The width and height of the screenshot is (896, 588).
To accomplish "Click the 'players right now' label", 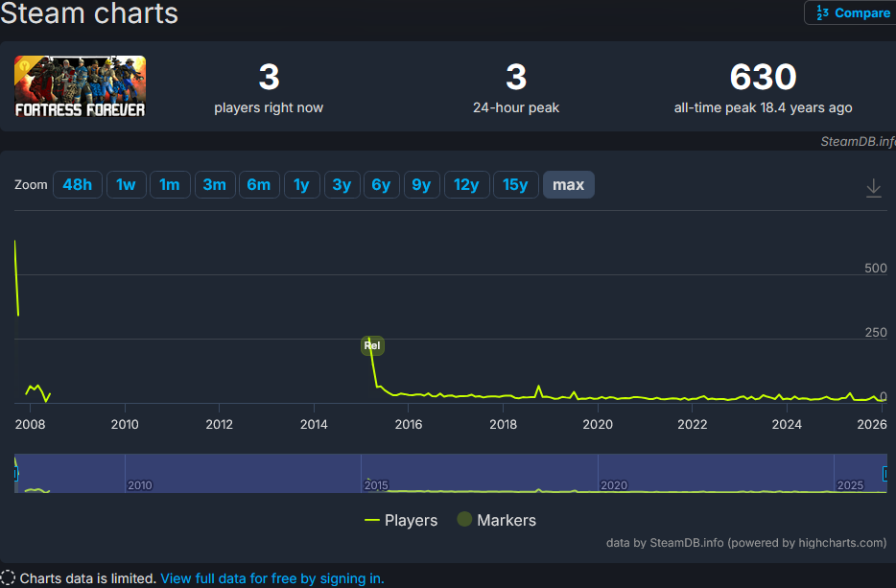I will click(x=269, y=107).
